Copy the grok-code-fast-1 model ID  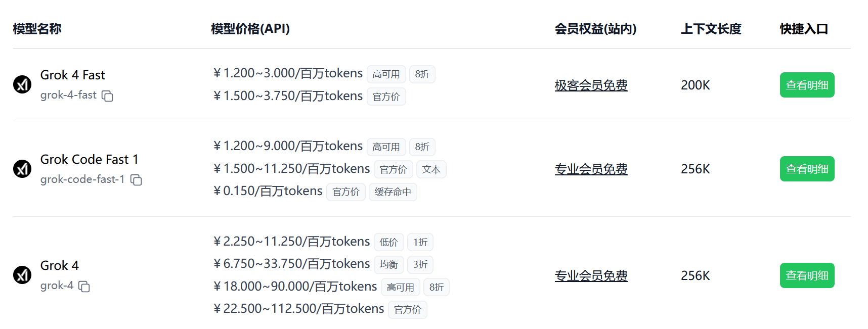[136, 180]
